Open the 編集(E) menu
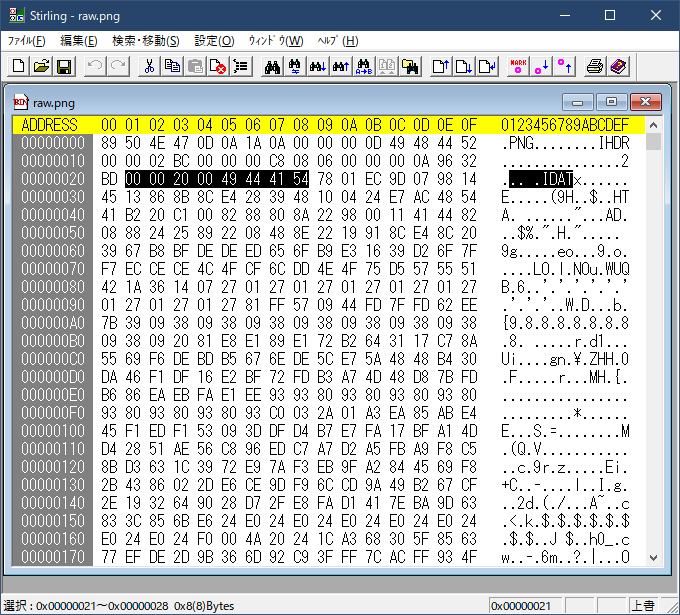This screenshot has width=680, height=615. tap(79, 41)
